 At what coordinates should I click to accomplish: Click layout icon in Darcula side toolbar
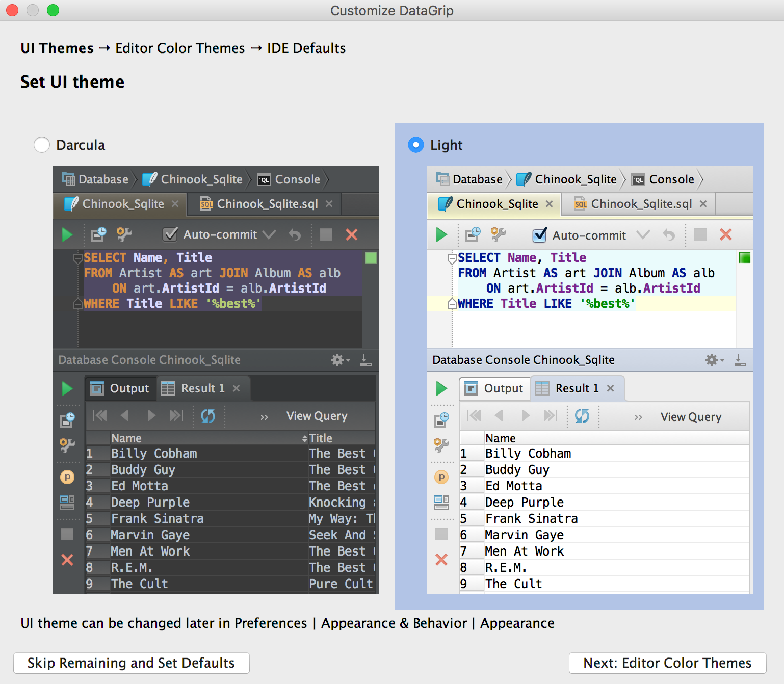point(67,503)
